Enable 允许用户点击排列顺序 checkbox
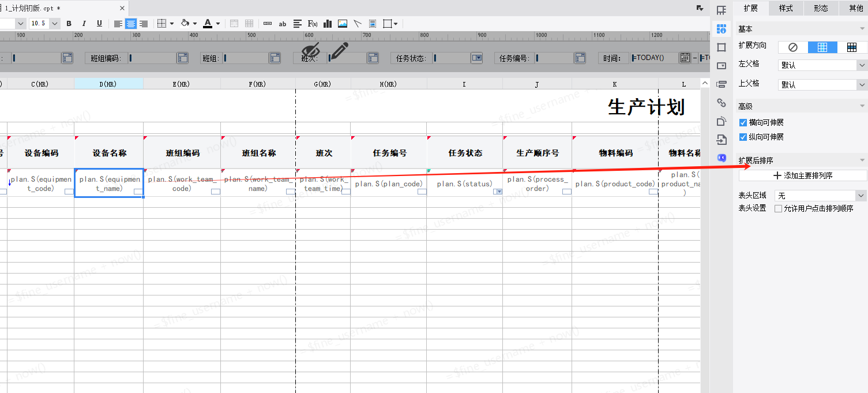 click(x=779, y=208)
